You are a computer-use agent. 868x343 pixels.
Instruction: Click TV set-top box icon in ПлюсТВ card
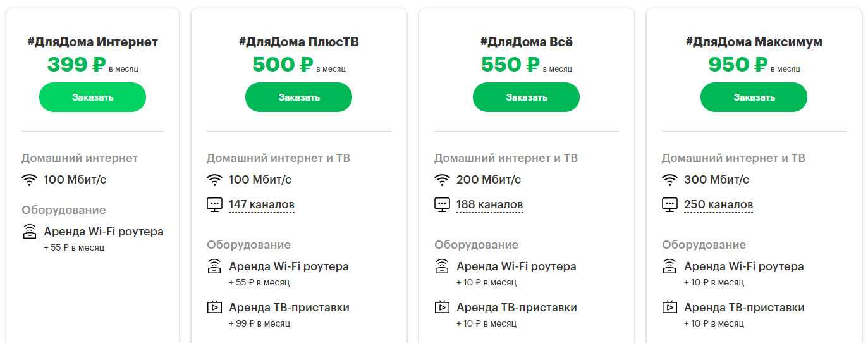(x=214, y=308)
